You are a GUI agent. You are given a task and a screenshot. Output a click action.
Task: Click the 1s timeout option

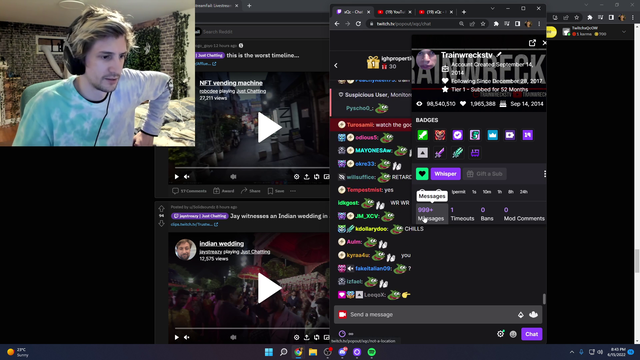coord(474,192)
